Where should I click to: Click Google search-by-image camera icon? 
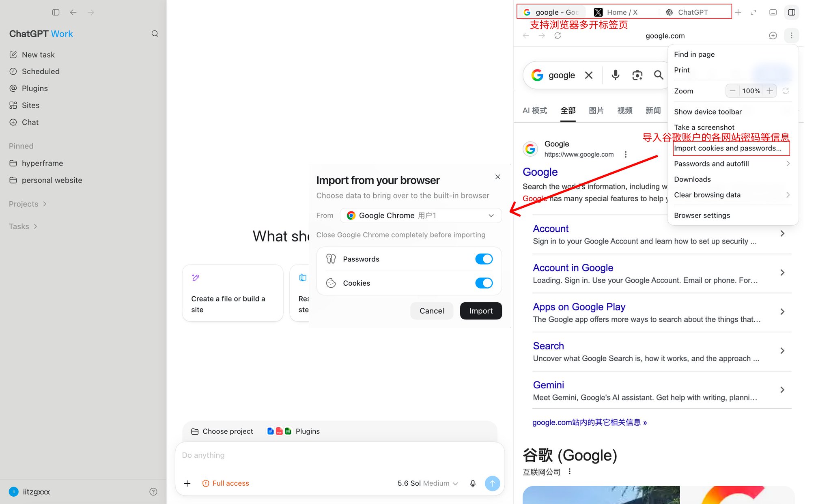(637, 75)
